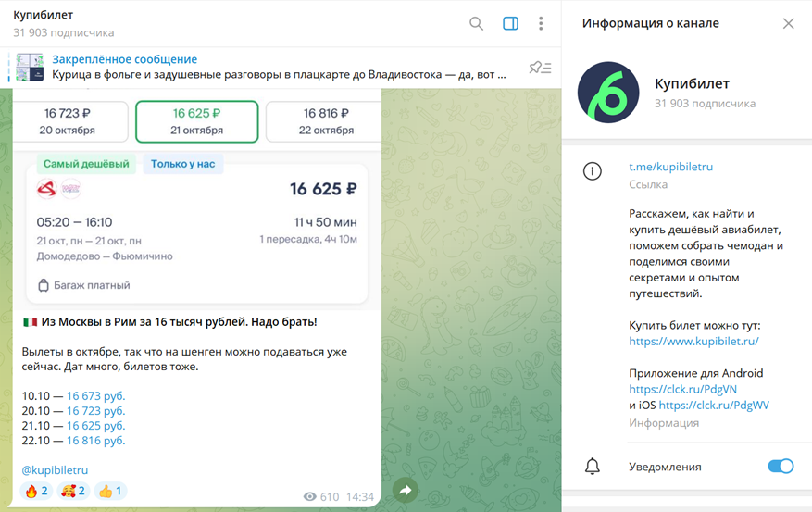Click the notifications bell icon
Image resolution: width=812 pixels, height=512 pixels.
tap(593, 467)
